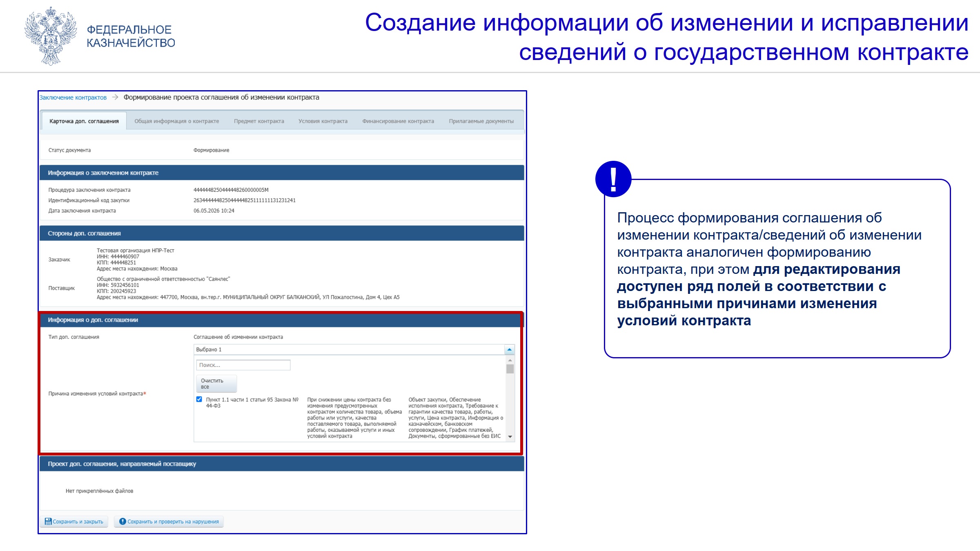The image size is (980, 551).
Task: Click the Стороны доп. соглашения section header
Action: coord(282,233)
